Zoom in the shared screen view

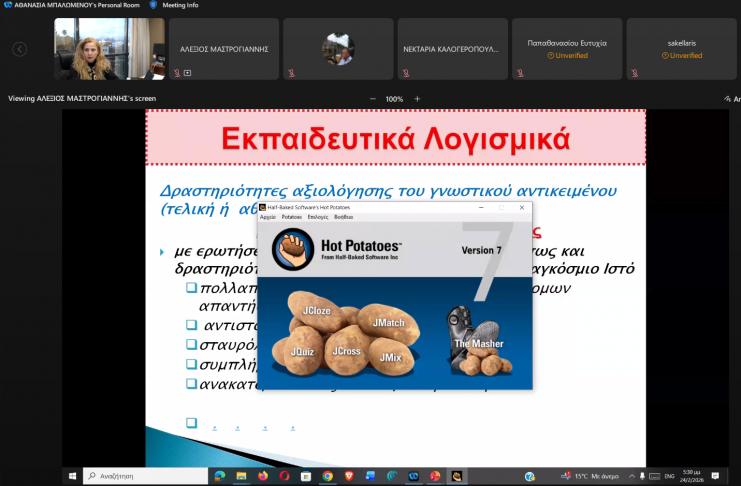pyautogui.click(x=417, y=99)
